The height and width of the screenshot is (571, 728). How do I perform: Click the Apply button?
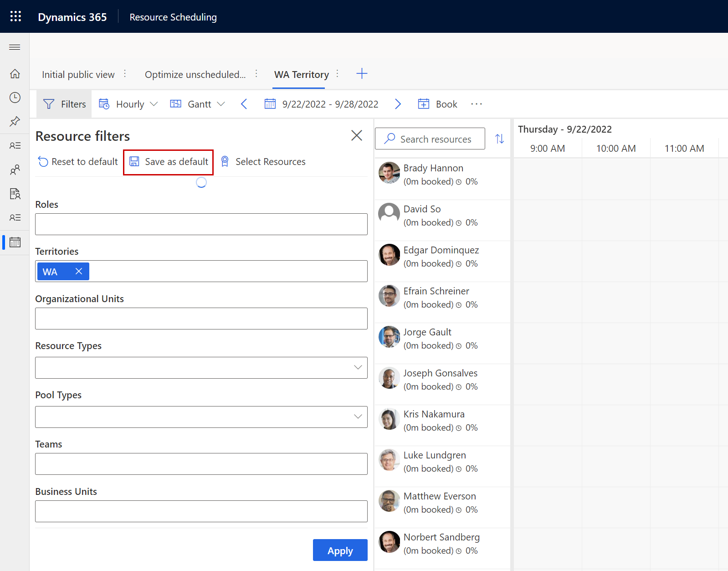pyautogui.click(x=340, y=550)
